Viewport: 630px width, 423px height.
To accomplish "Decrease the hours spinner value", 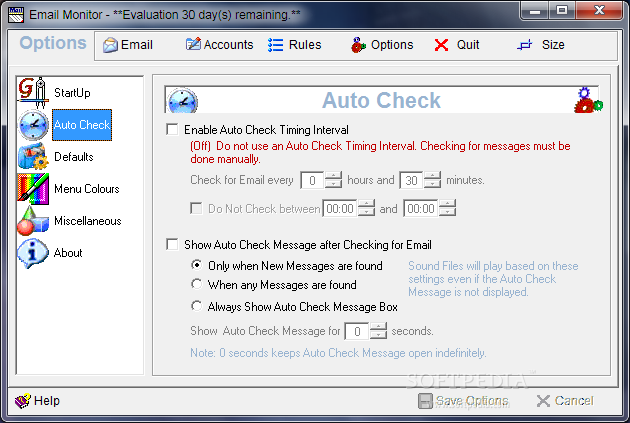I will pyautogui.click(x=333, y=184).
